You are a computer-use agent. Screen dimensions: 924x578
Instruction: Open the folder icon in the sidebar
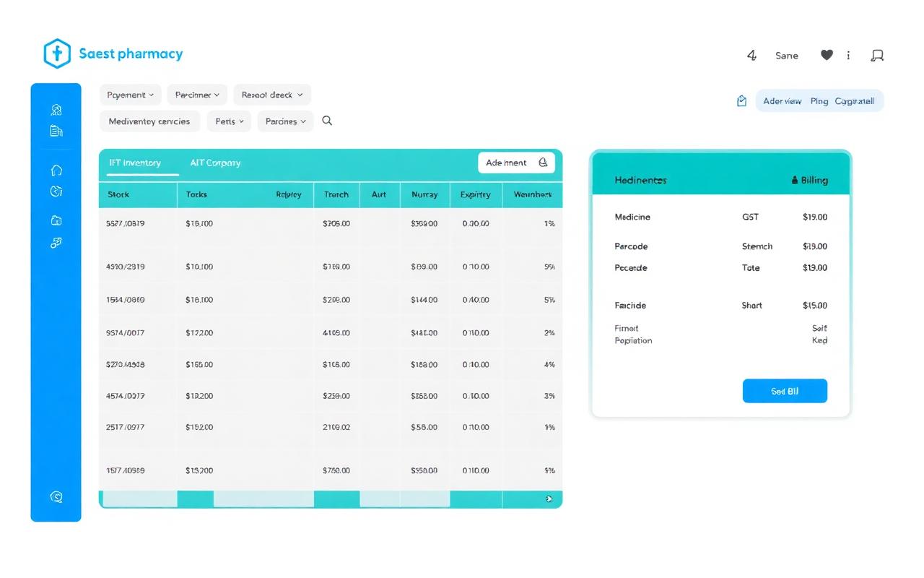click(x=56, y=220)
